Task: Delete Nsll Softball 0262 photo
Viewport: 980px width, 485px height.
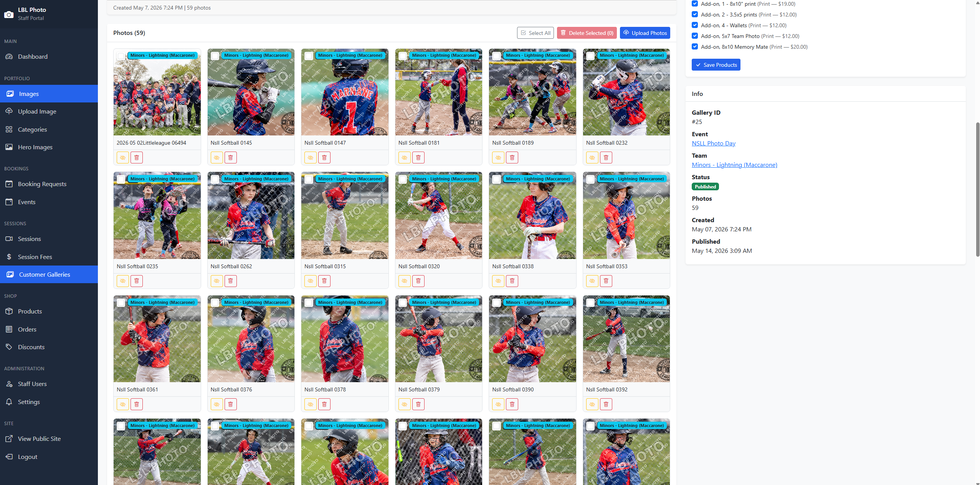Action: [230, 281]
